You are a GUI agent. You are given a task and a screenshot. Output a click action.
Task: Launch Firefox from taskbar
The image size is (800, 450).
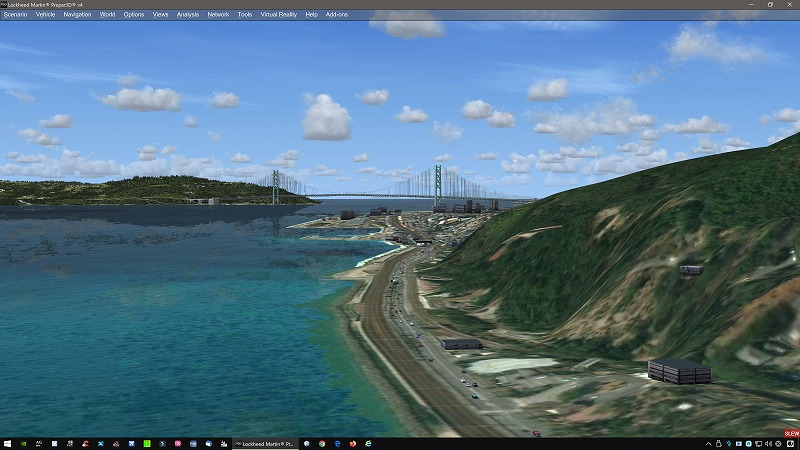tap(353, 444)
